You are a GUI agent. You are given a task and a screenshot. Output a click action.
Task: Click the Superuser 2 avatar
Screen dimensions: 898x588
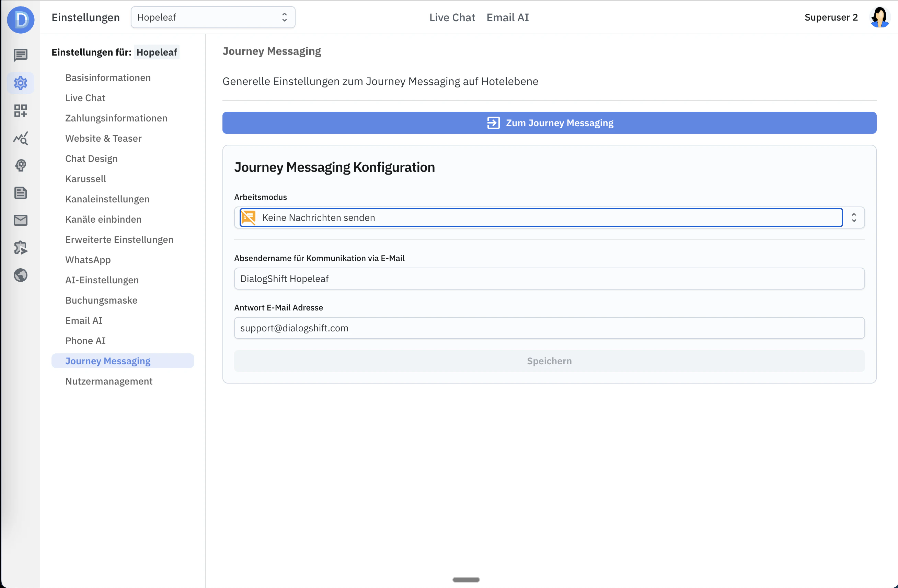click(x=879, y=17)
